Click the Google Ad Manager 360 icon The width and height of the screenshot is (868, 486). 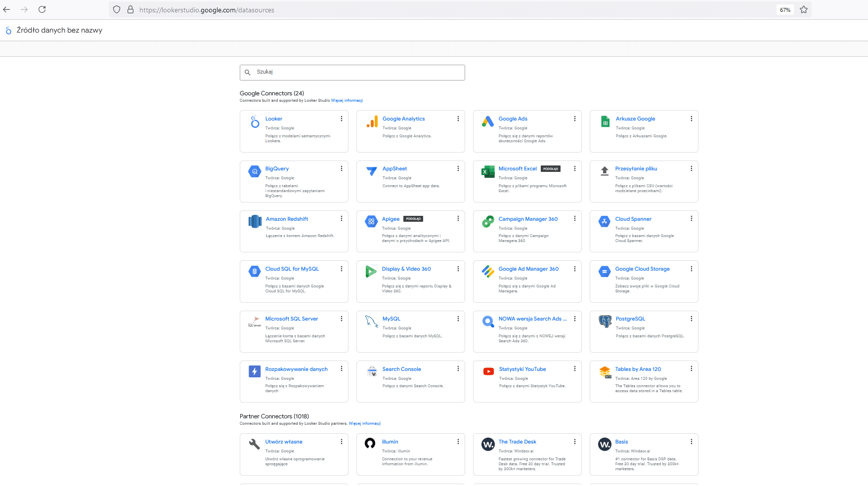[488, 272]
